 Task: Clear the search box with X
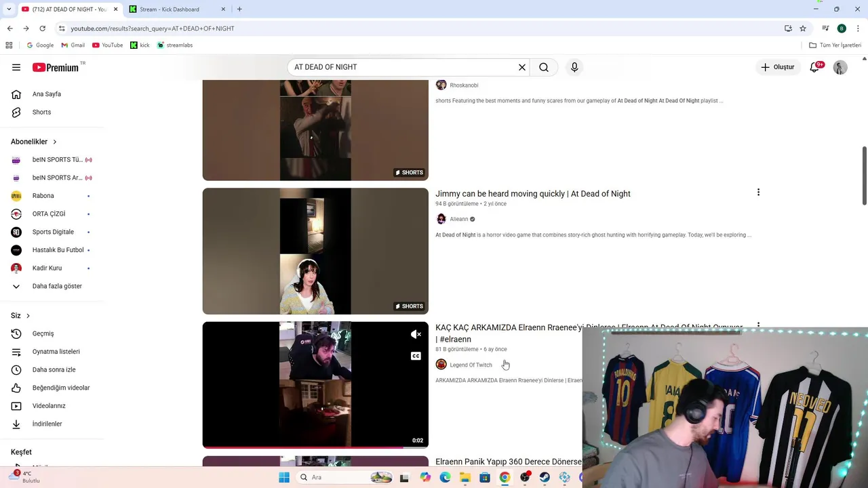522,67
